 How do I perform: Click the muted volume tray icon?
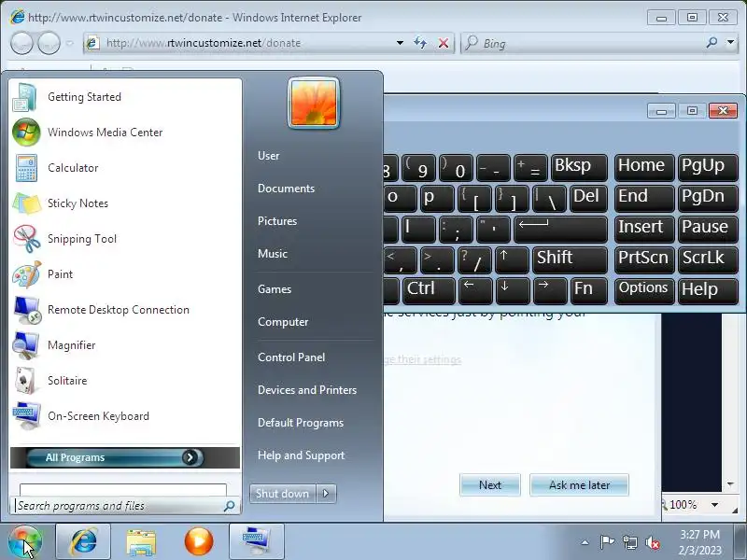coord(652,542)
